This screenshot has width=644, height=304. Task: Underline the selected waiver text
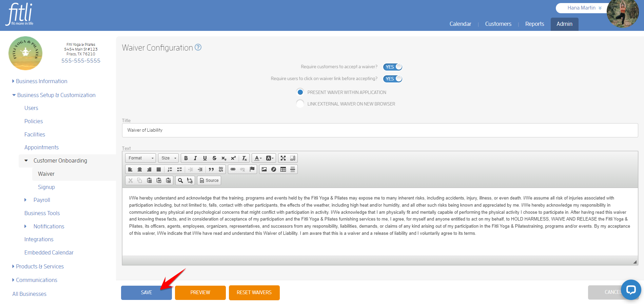click(205, 158)
